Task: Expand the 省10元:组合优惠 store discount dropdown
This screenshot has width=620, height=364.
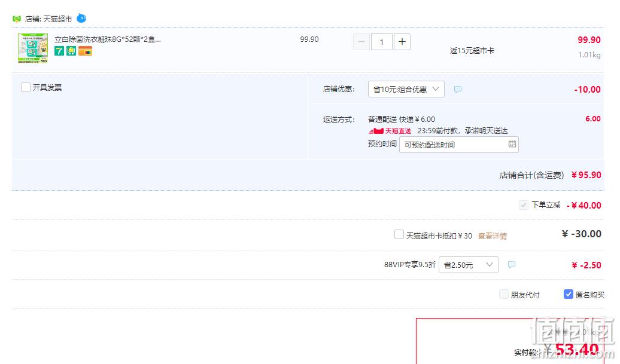Action: tap(406, 89)
